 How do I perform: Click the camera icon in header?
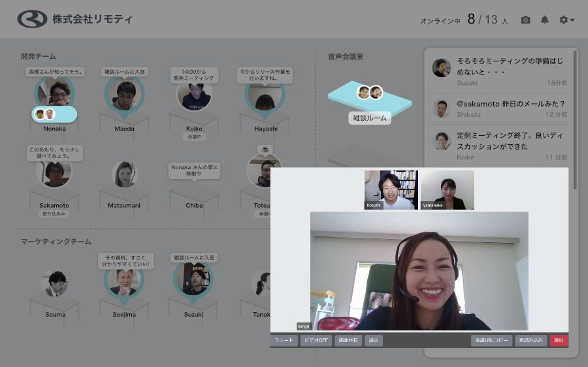coord(525,20)
